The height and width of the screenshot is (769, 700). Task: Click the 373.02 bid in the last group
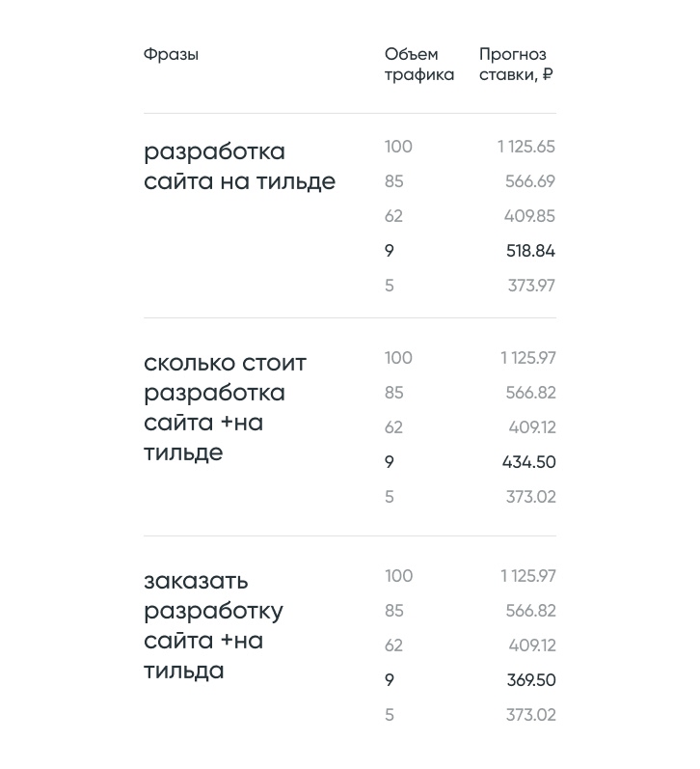click(x=531, y=715)
